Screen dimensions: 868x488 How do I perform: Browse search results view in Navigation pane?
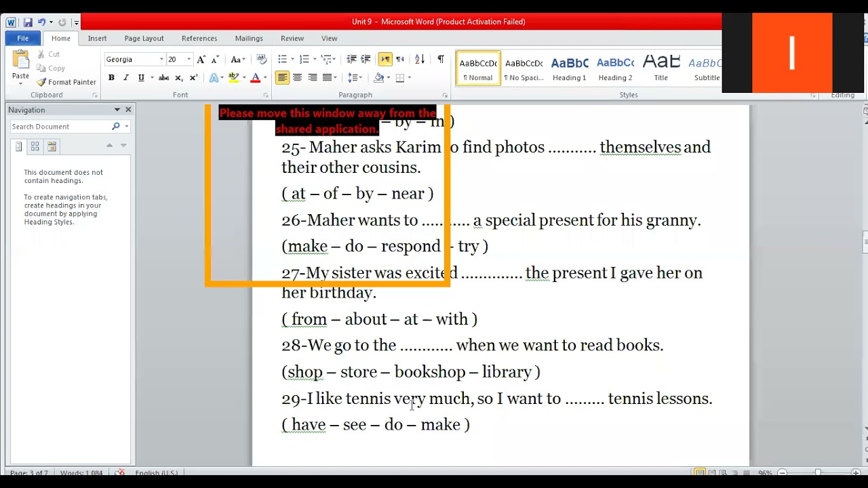coord(52,146)
